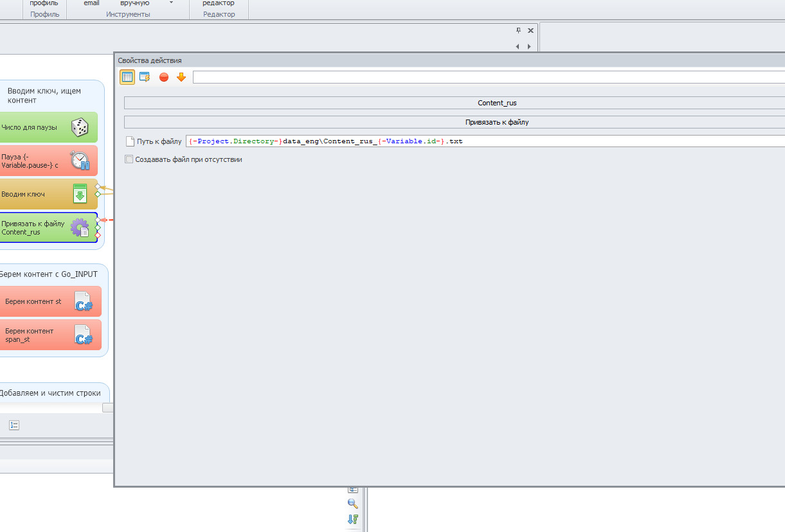Select the Привязать к файлу Content_rus block

pyautogui.click(x=48, y=227)
